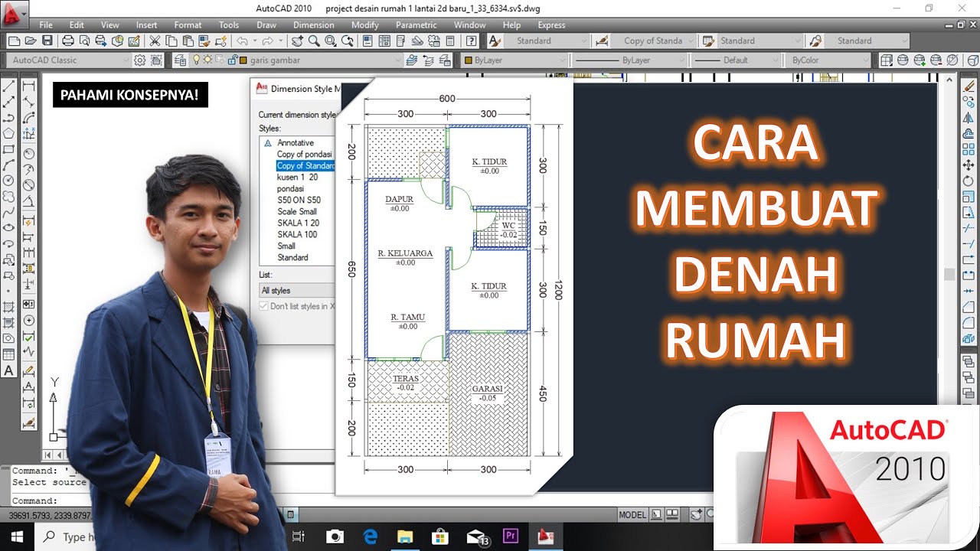Open the Format menu
980x551 pixels.
188,24
